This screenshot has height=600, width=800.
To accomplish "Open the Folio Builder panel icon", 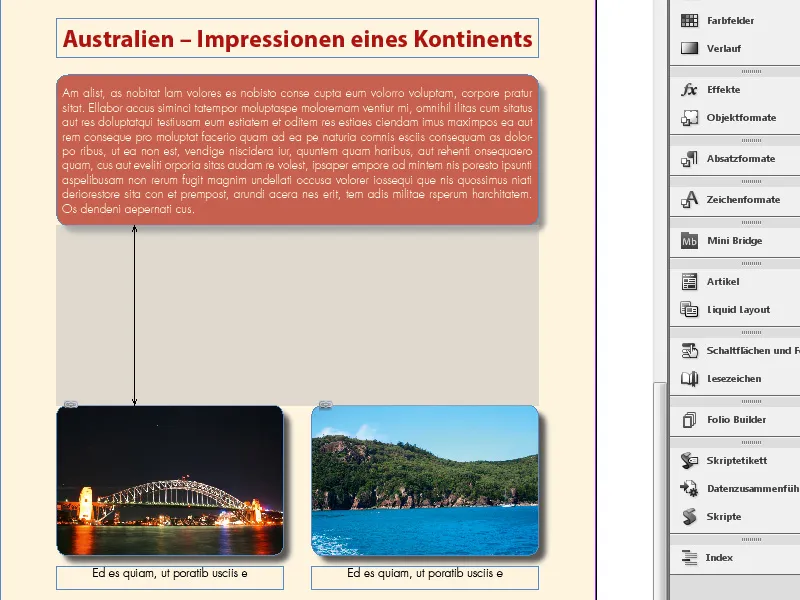I will pyautogui.click(x=689, y=419).
